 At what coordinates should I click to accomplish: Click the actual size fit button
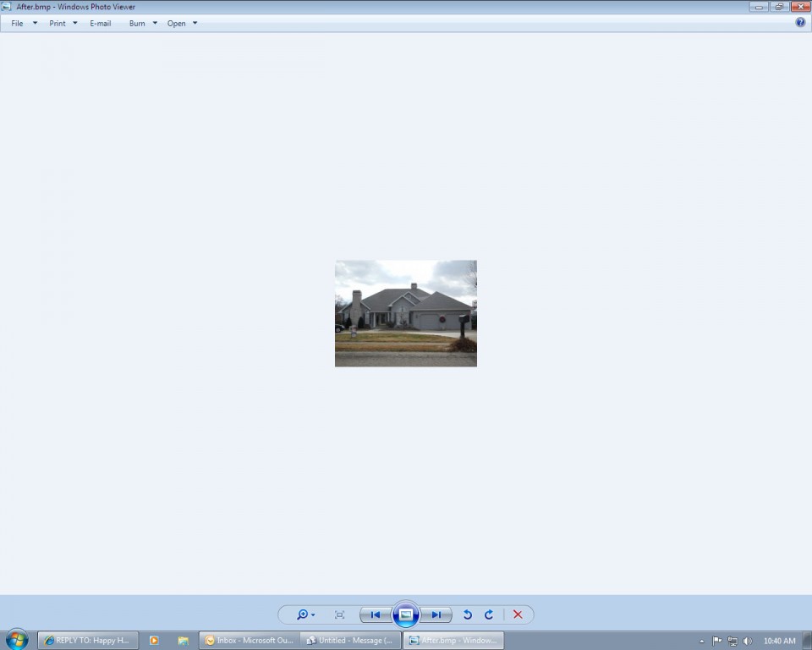point(339,614)
